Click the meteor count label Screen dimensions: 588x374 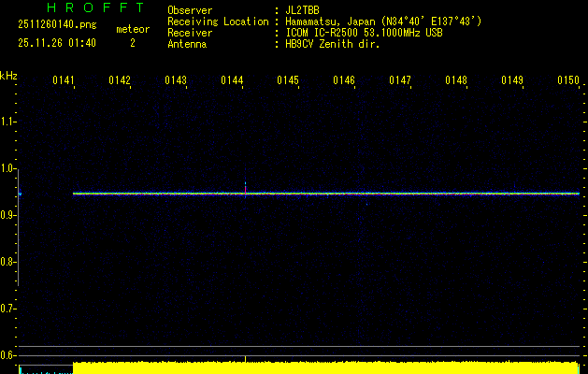coord(132,29)
